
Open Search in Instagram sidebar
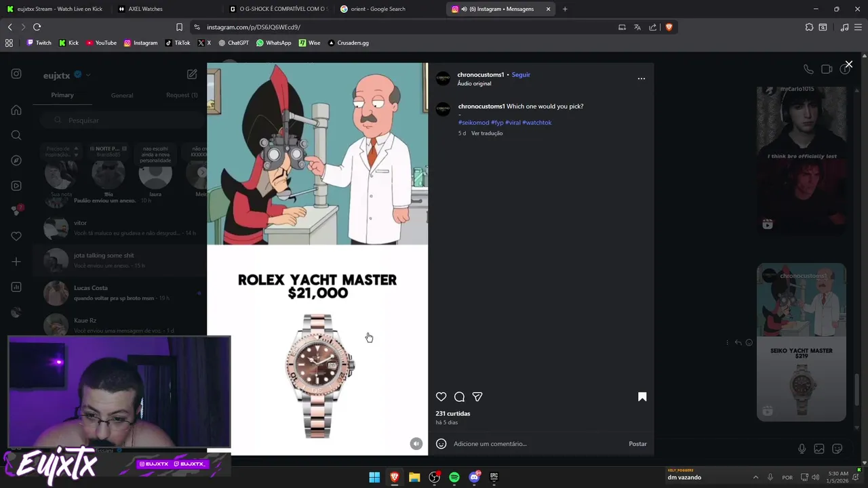[x=16, y=135]
